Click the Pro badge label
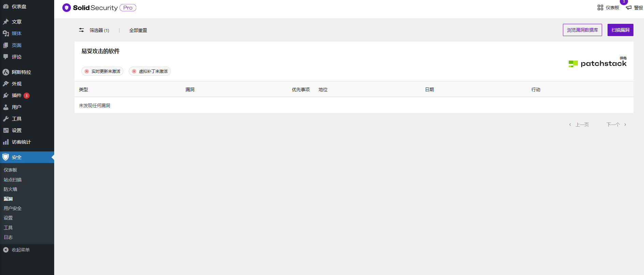Image resolution: width=644 pixels, height=275 pixels. pyautogui.click(x=128, y=8)
